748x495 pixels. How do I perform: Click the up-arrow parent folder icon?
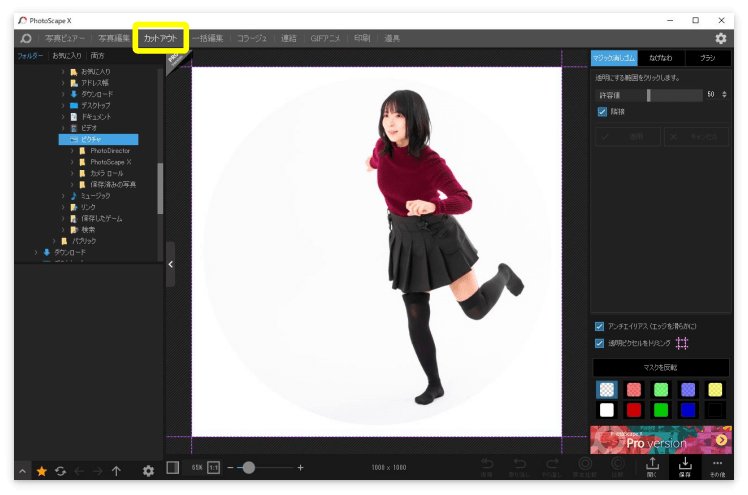coord(116,471)
